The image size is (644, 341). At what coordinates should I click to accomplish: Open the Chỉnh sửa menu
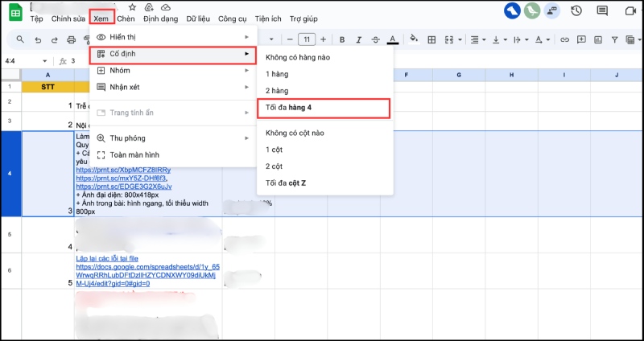(x=68, y=18)
